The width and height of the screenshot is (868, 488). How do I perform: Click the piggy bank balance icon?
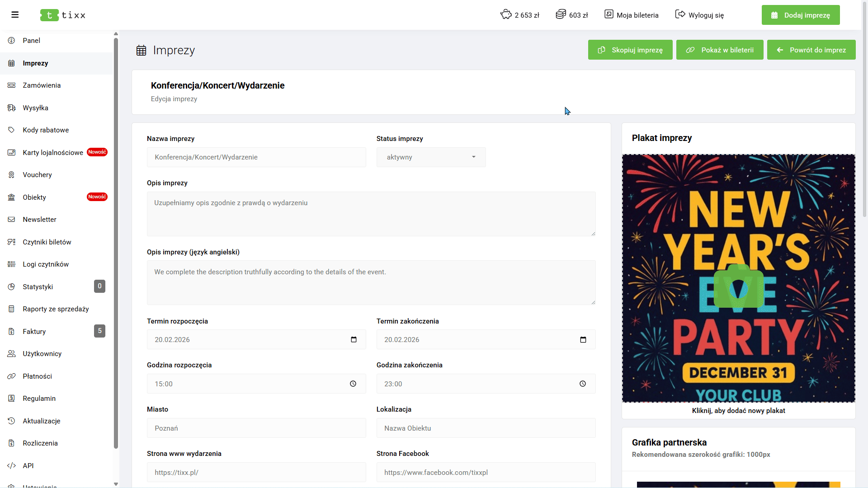coord(506,14)
